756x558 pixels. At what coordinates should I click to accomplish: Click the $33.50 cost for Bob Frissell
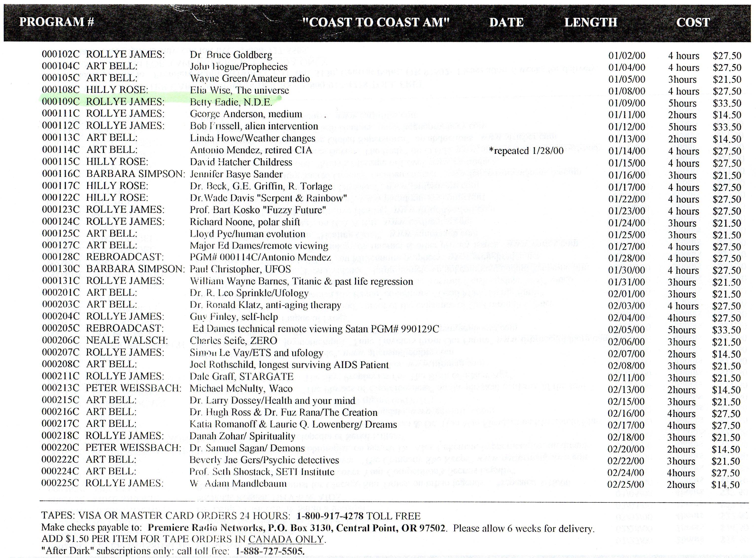[x=727, y=127]
